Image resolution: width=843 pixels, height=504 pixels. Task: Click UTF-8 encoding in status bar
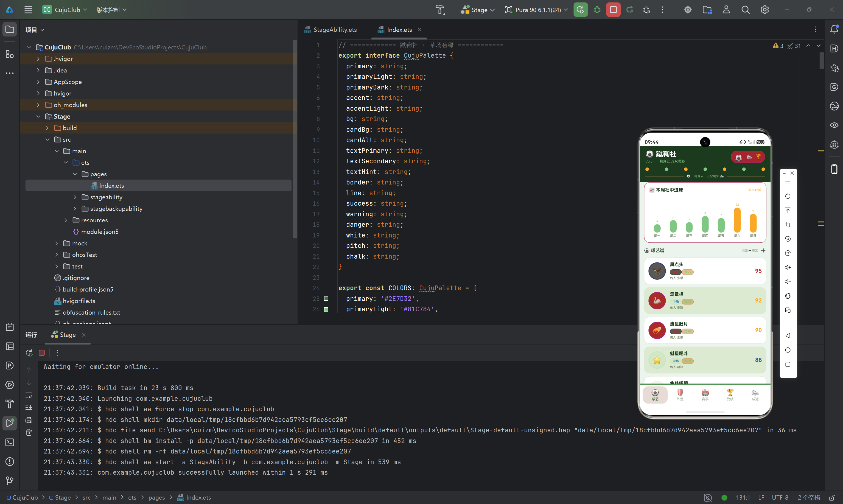[x=780, y=497]
